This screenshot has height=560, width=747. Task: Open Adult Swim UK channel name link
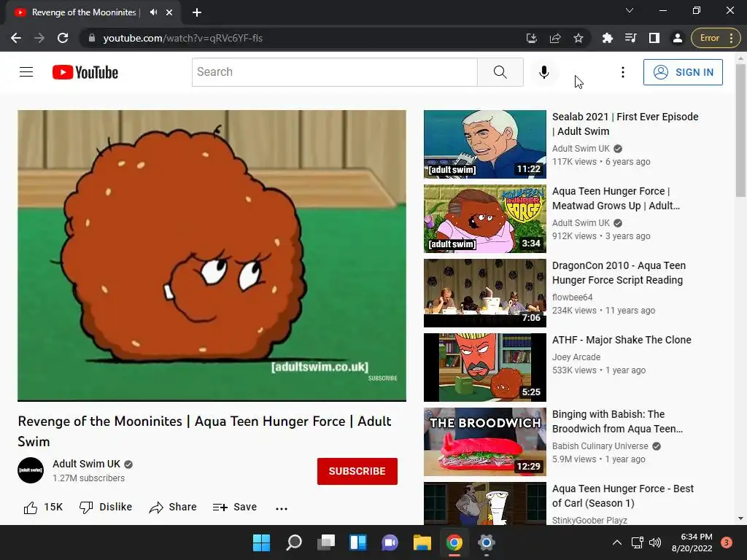click(x=86, y=464)
